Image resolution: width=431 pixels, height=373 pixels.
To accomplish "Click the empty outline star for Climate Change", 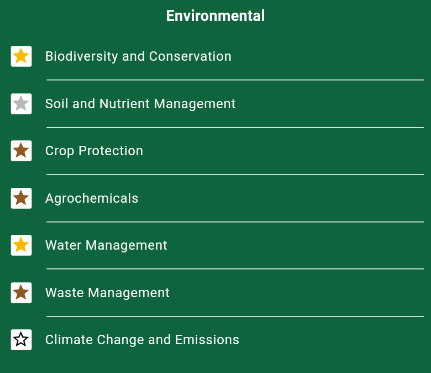I will pos(21,340).
